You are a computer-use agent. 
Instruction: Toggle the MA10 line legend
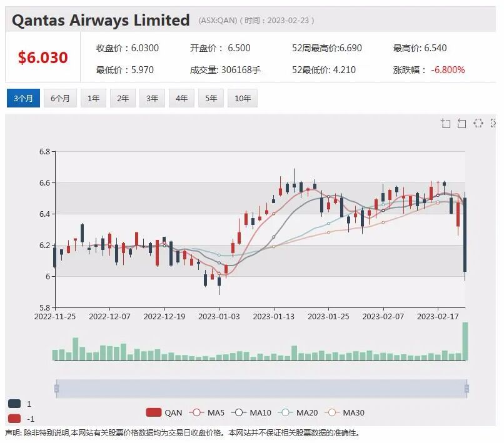[x=251, y=412]
